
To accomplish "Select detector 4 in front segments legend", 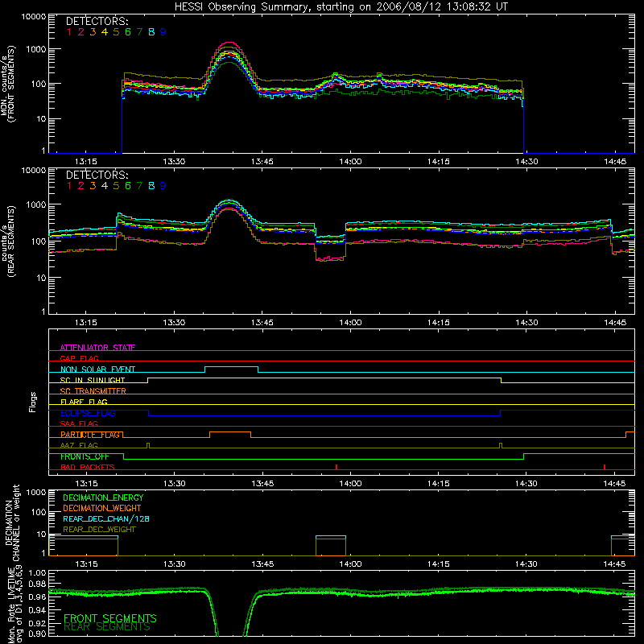I will click(105, 31).
